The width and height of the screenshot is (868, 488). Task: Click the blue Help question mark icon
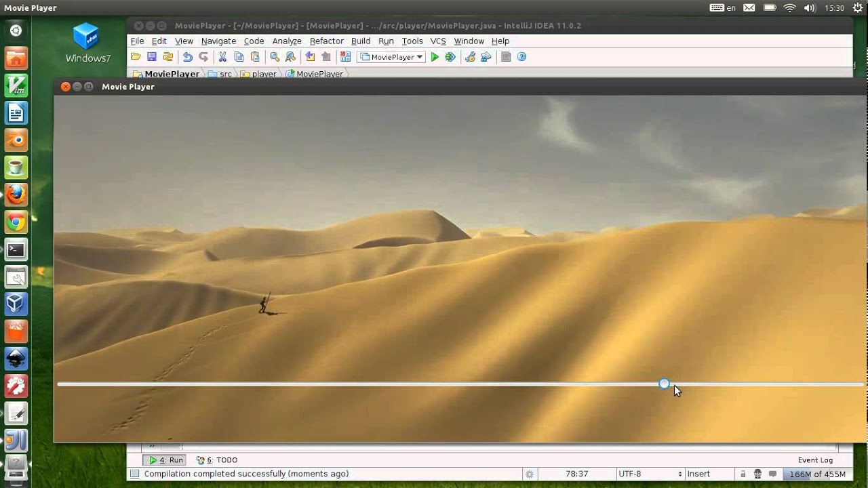(522, 57)
